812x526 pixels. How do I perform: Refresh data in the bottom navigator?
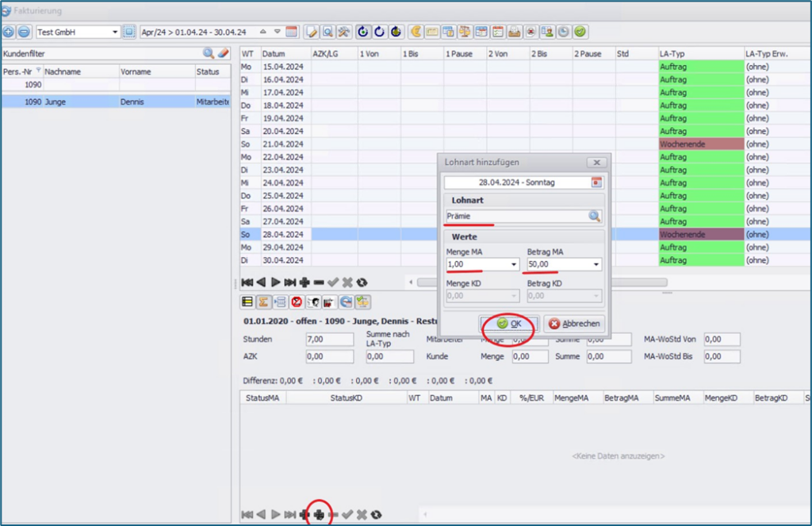(x=377, y=515)
